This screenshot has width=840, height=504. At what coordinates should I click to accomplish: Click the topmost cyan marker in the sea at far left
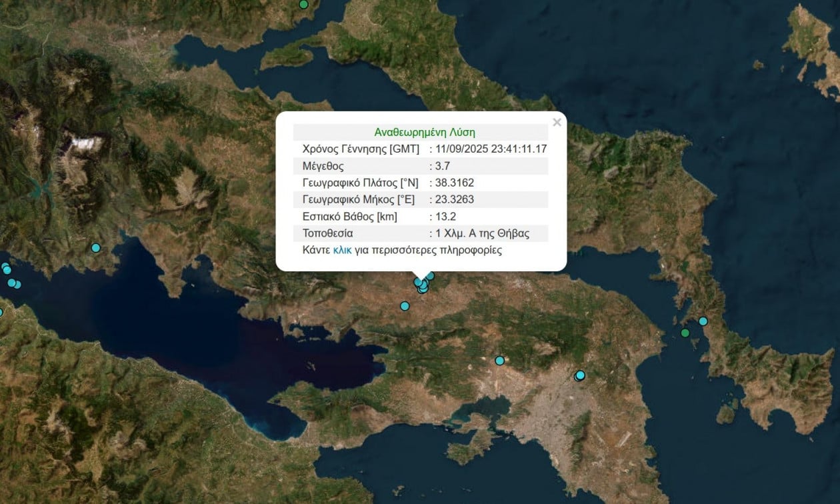coord(5,267)
